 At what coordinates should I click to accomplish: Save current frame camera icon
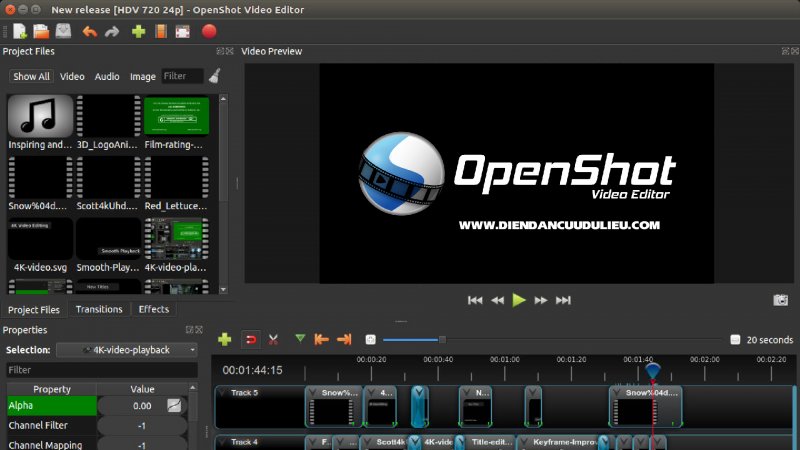[780, 300]
